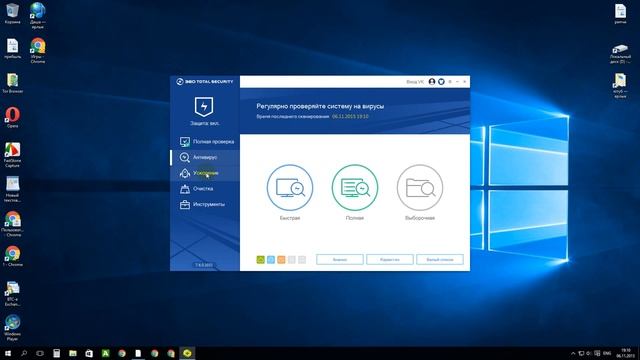Open the main menu icon in title bar
Viewport: 640px width, 360px height.
(x=450, y=82)
